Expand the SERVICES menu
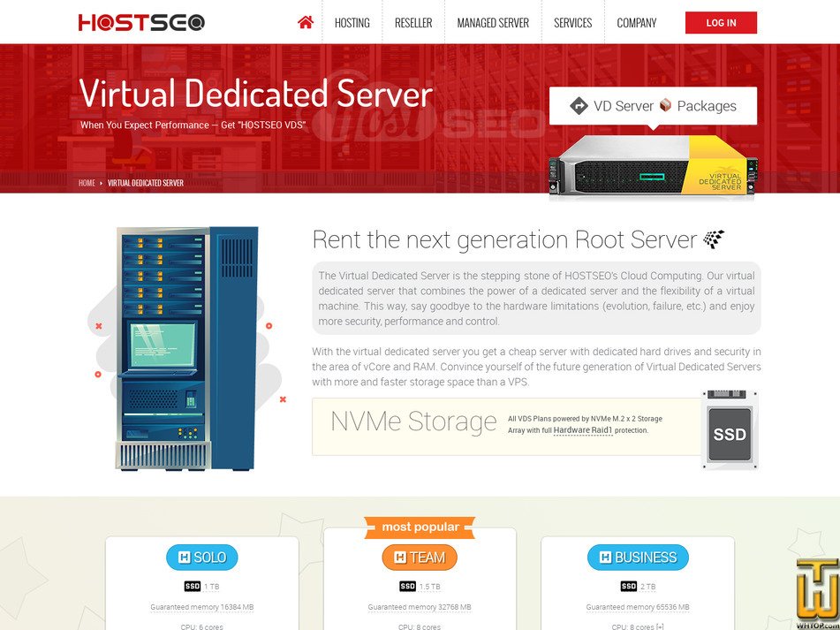 point(571,22)
